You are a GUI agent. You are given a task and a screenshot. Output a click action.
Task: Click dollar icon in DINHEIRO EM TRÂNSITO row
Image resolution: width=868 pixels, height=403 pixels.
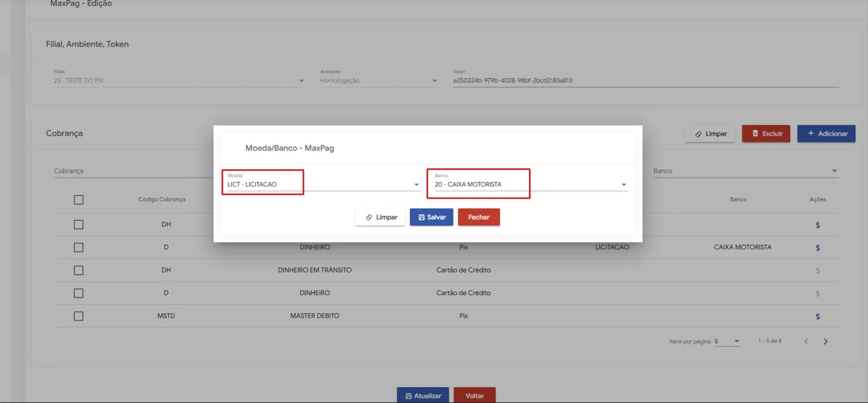817,271
